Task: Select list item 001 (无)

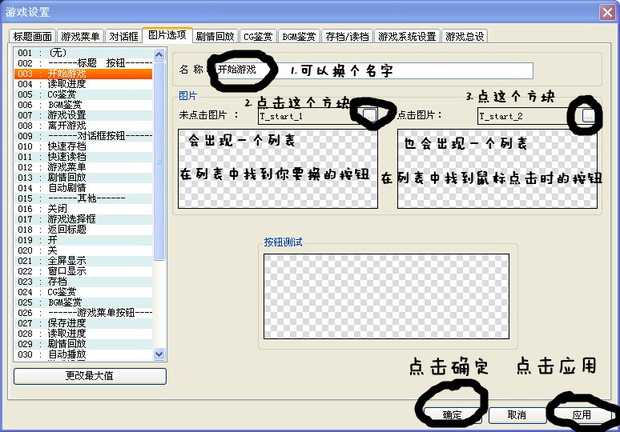Action: pos(83,53)
